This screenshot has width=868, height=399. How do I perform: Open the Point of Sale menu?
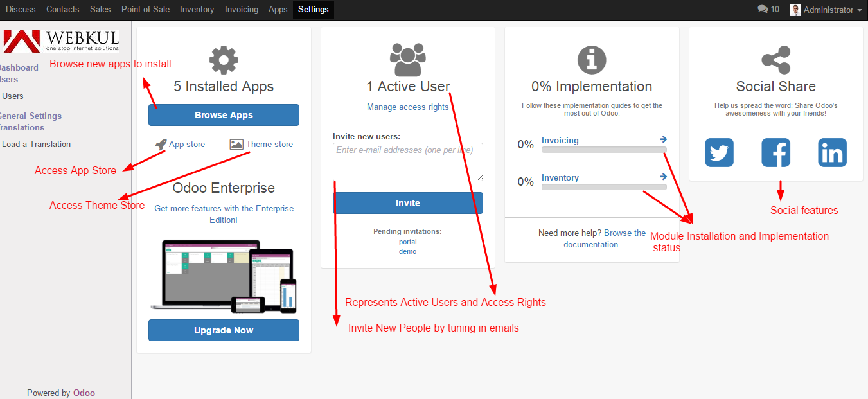click(145, 10)
